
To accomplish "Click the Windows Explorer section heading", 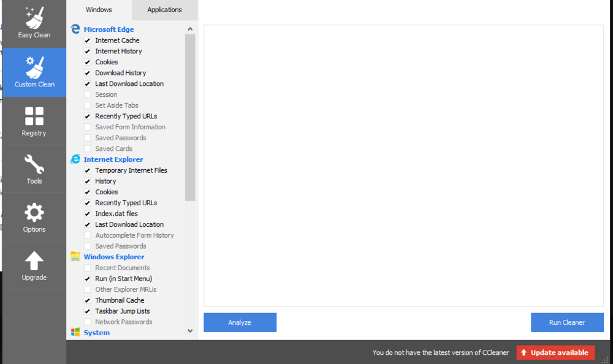I will (x=114, y=257).
